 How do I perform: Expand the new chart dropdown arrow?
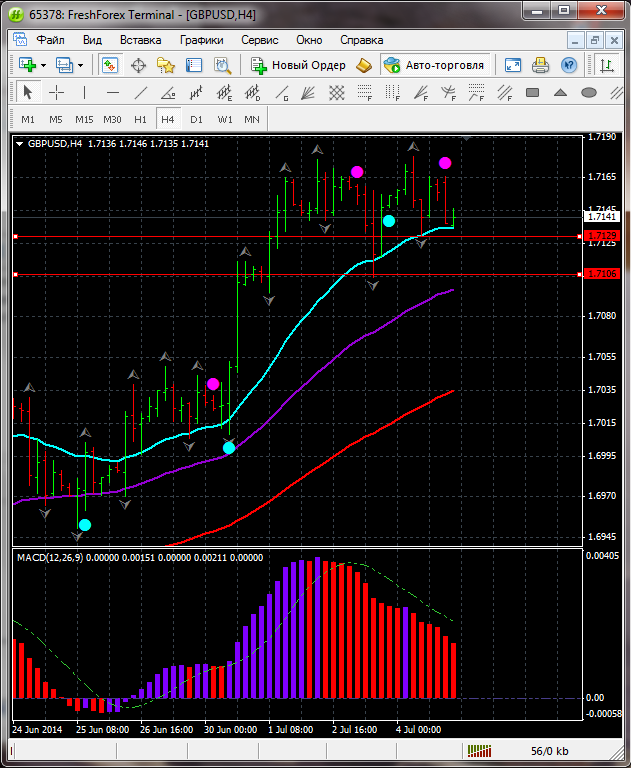44,65
